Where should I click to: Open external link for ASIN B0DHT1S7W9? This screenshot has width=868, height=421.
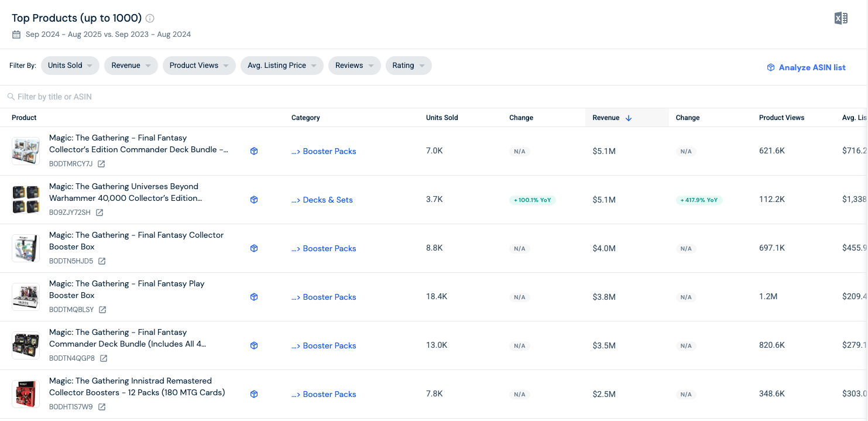[102, 407]
